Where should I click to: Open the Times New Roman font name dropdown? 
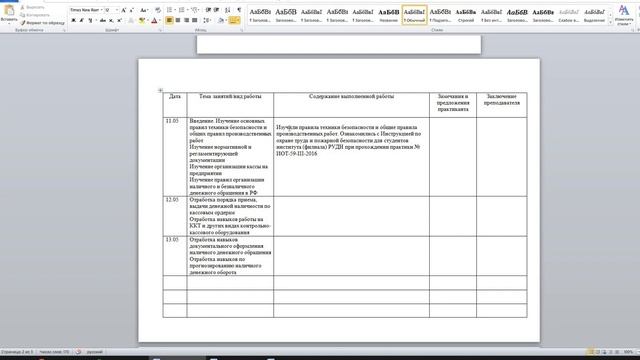coord(102,10)
